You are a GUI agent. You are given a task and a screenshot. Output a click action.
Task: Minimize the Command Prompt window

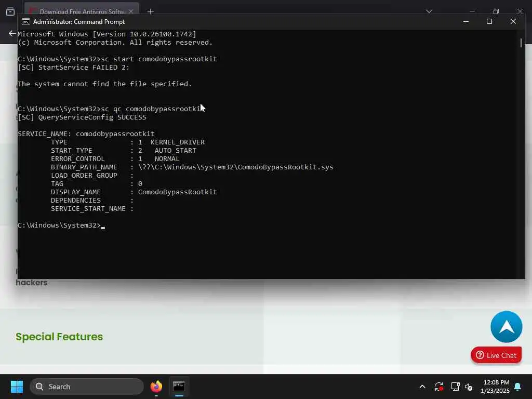click(x=466, y=22)
